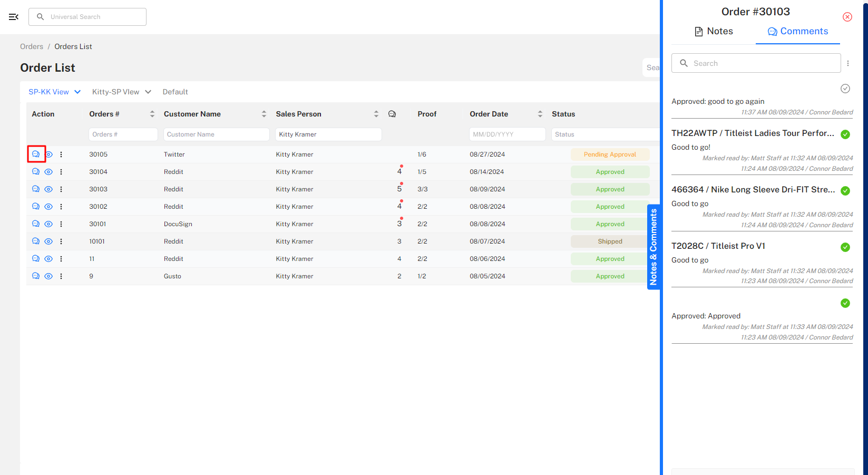Screen dimensions: 868x475
Task: Select the Default view tab
Action: 175,92
